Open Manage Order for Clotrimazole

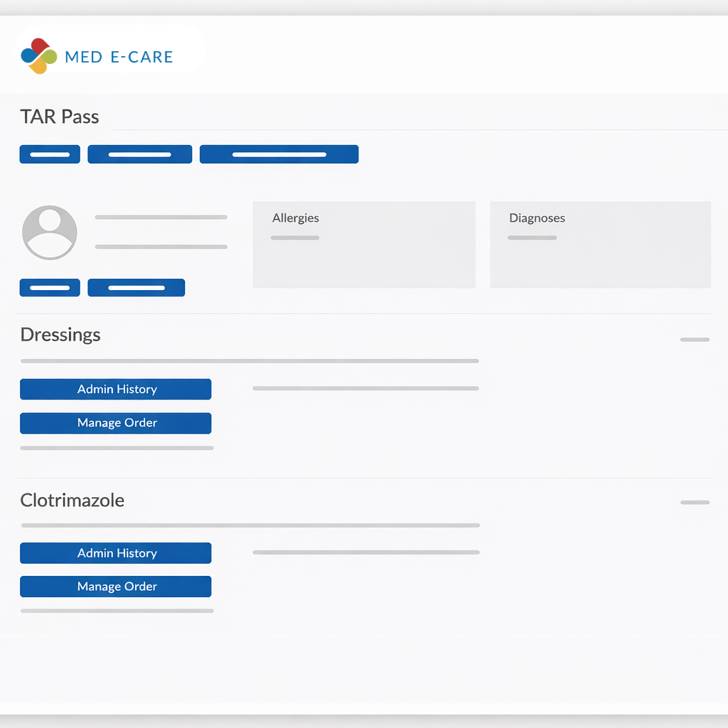pos(116,587)
